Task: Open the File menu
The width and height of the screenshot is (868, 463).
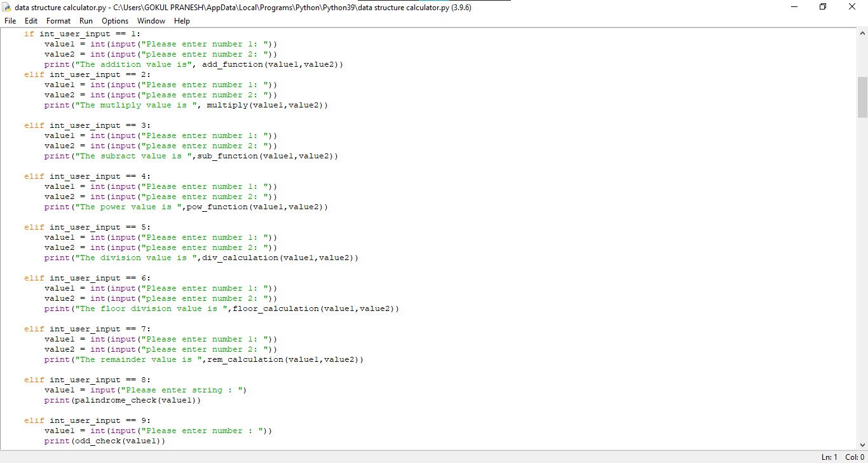Action: tap(10, 21)
